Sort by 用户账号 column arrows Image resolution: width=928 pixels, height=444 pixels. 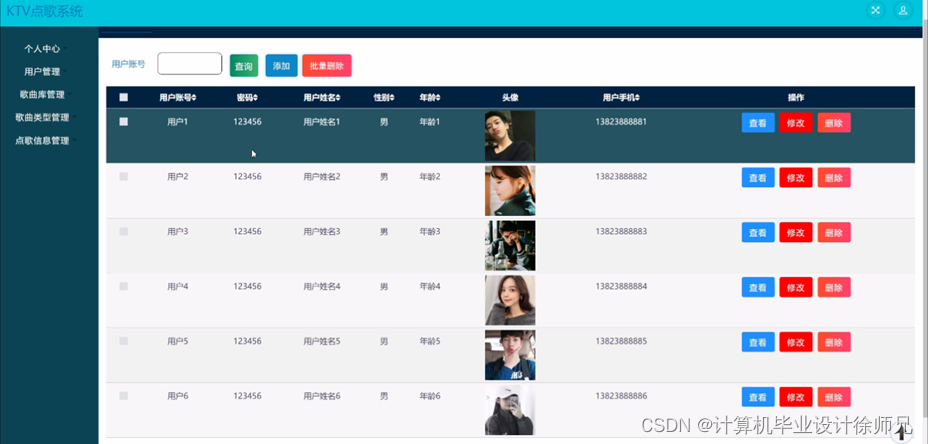point(194,98)
